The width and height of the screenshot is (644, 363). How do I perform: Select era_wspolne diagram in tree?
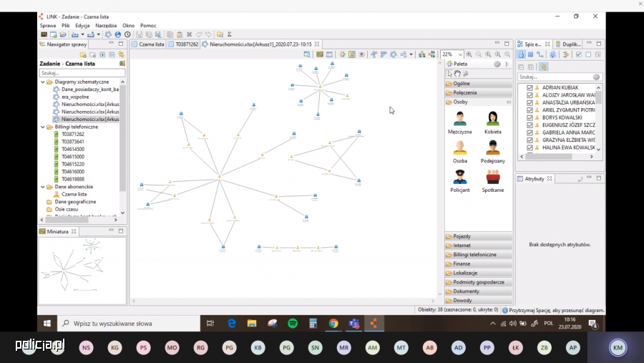click(x=75, y=97)
